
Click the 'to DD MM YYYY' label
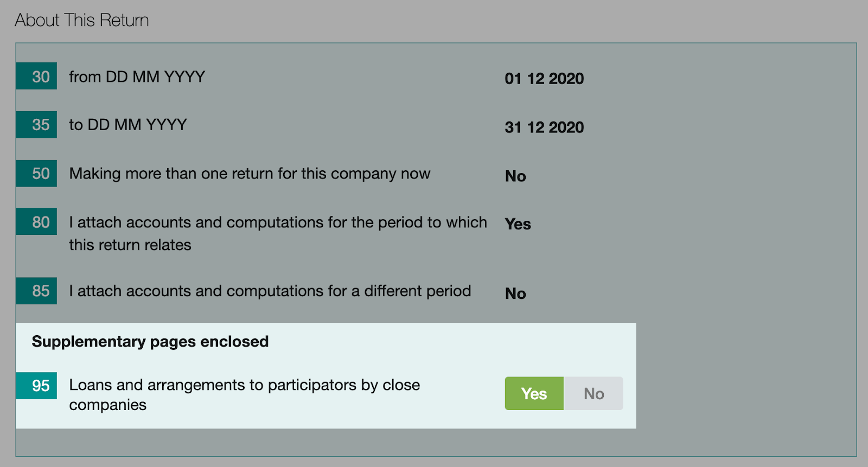click(127, 125)
